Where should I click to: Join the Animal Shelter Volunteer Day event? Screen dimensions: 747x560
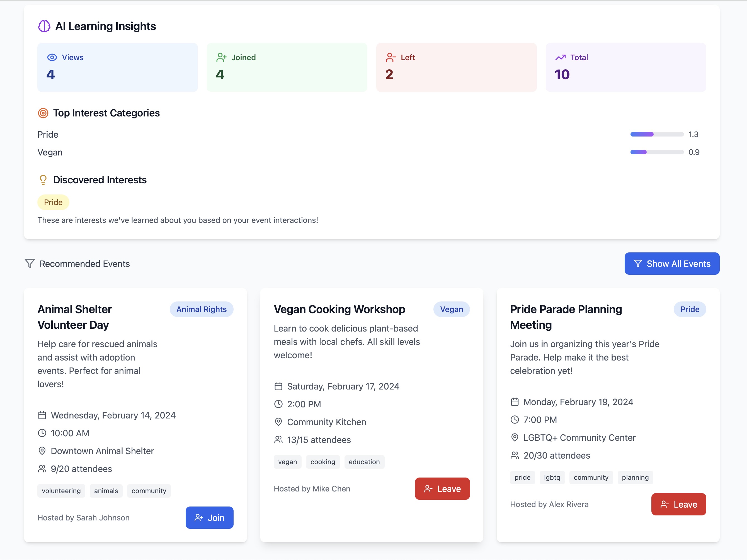coord(209,517)
